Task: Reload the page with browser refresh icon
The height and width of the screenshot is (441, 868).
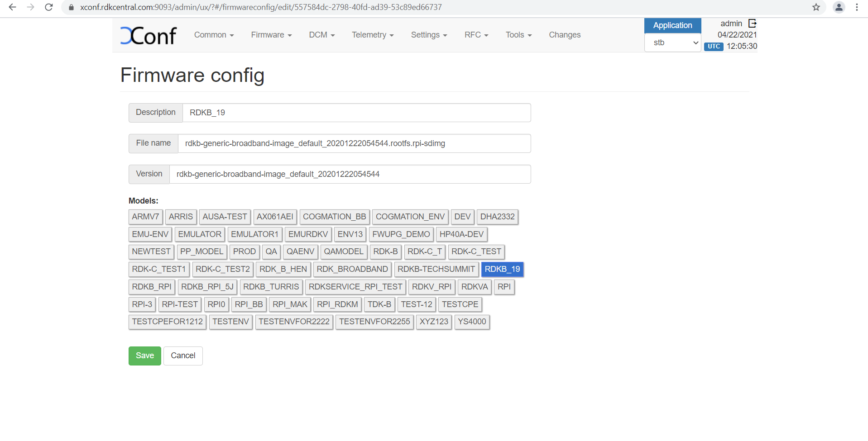Action: point(49,7)
